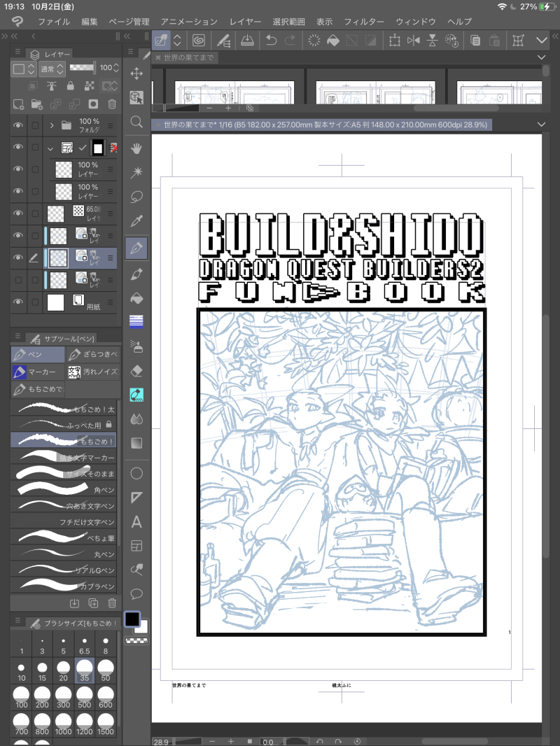Open the ページ管理 menu
560x746 pixels.
point(129,22)
